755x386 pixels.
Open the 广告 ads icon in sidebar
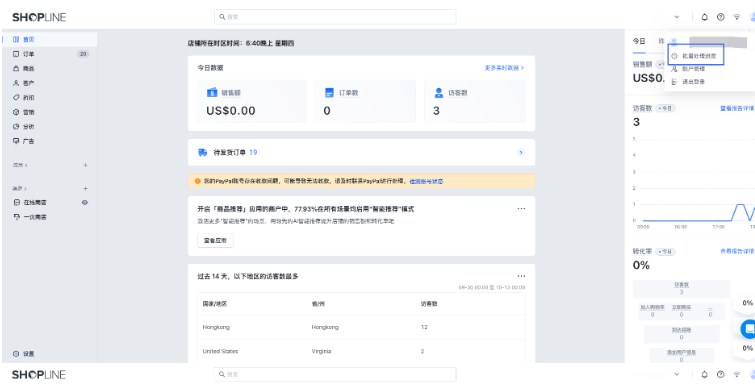coord(16,141)
